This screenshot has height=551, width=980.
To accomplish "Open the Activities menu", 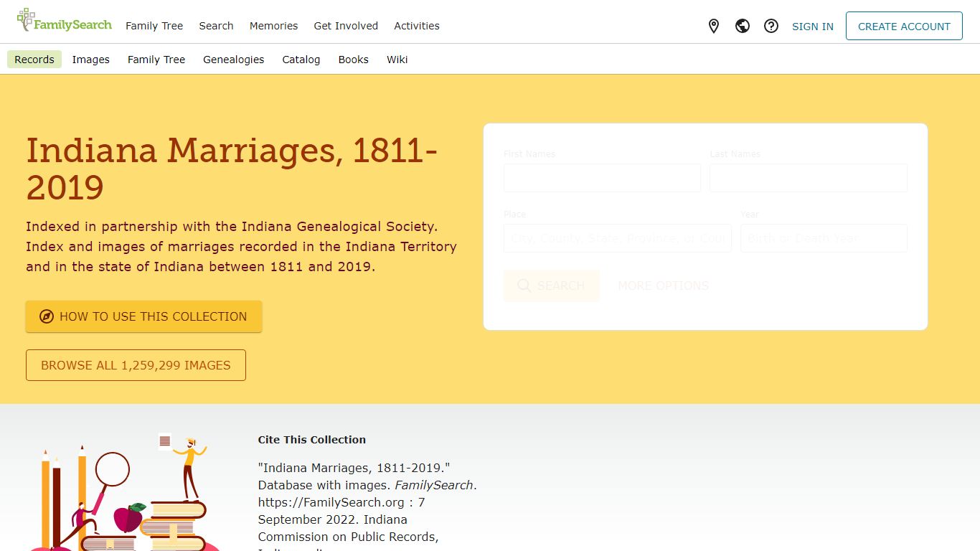I will (x=417, y=26).
